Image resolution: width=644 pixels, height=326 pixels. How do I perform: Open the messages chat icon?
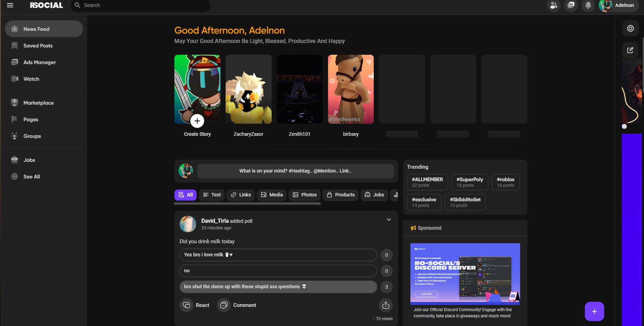coord(571,5)
